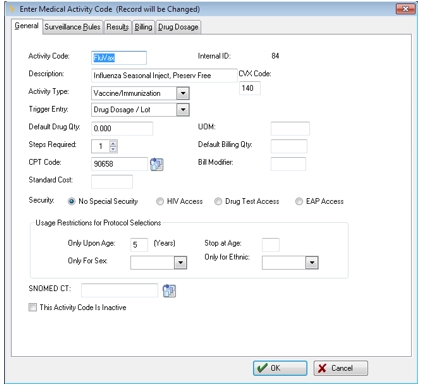Switch to the General tab

[x=27, y=26]
